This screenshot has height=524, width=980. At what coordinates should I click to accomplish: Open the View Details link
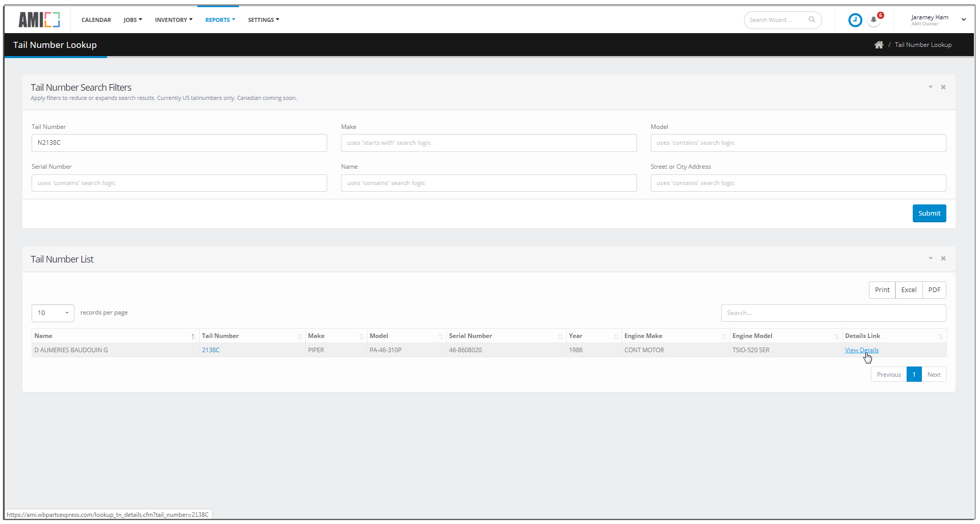pyautogui.click(x=861, y=350)
